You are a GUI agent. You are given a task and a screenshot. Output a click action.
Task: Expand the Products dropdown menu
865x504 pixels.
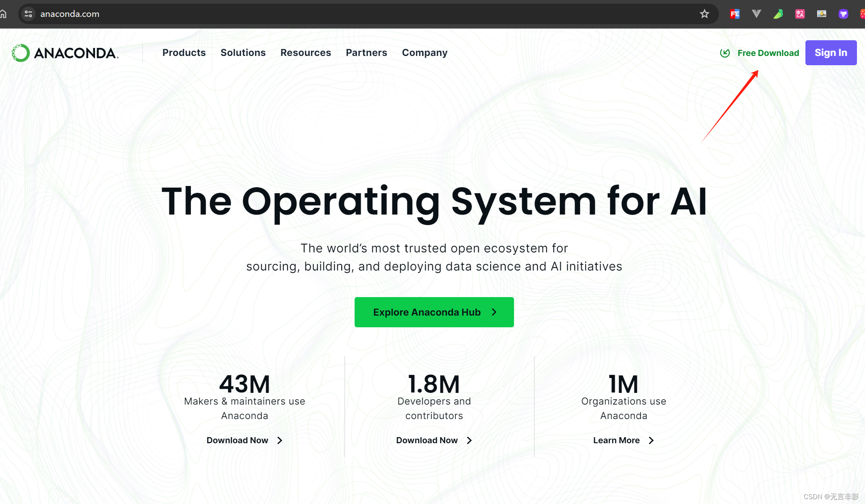tap(184, 53)
